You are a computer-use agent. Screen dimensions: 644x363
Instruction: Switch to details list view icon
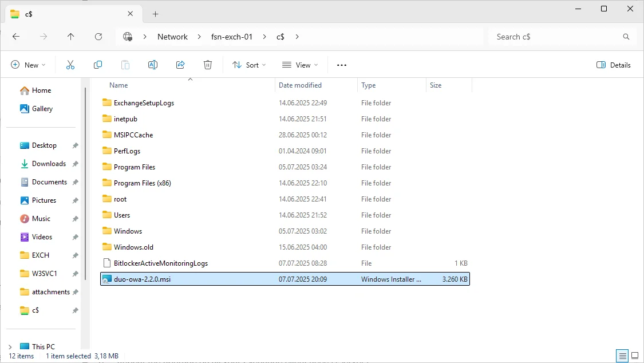(623, 356)
